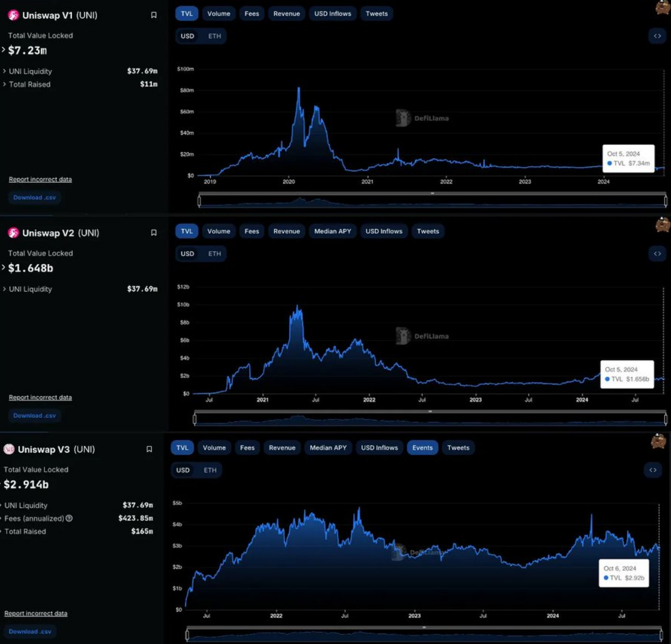Click the highest peak on Uniswap V2 chart
This screenshot has width=671, height=644.
(x=297, y=306)
